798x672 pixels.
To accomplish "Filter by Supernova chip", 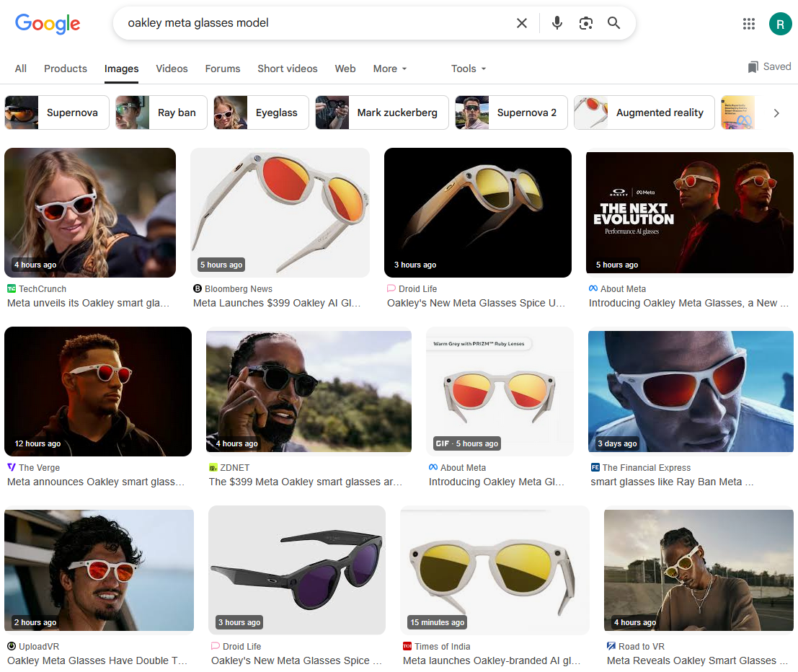I will (56, 112).
